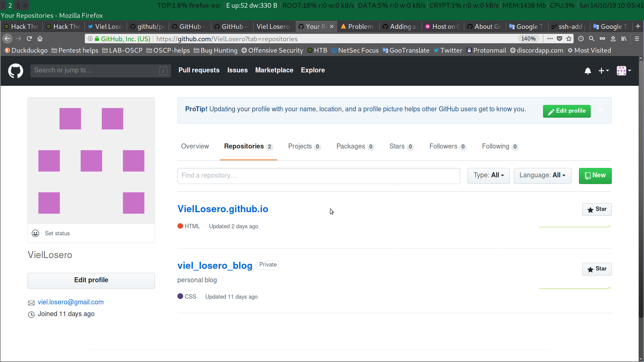The height and width of the screenshot is (362, 644).
Task: Bookmark this page with star icon
Action: point(569,39)
